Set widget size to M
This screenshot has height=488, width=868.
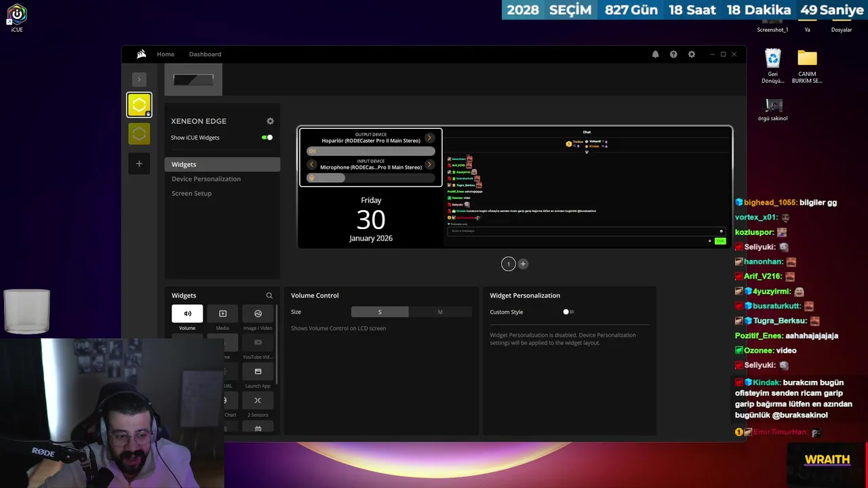point(440,312)
